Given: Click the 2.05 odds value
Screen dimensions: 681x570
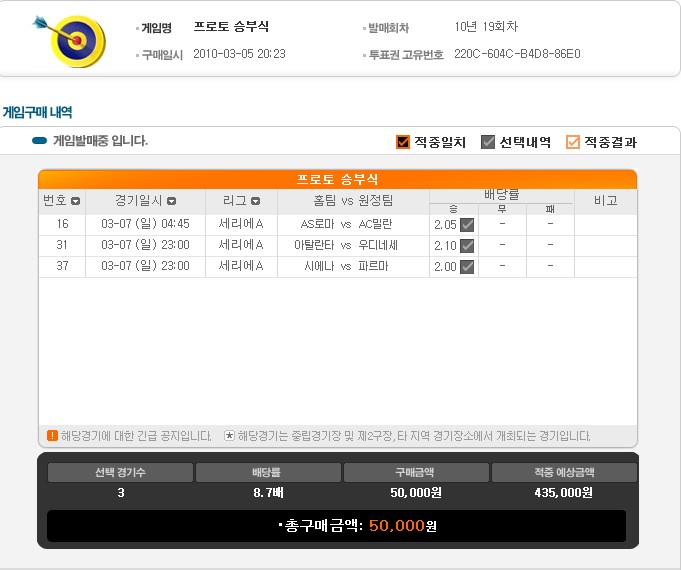Looking at the screenshot, I should [445, 225].
